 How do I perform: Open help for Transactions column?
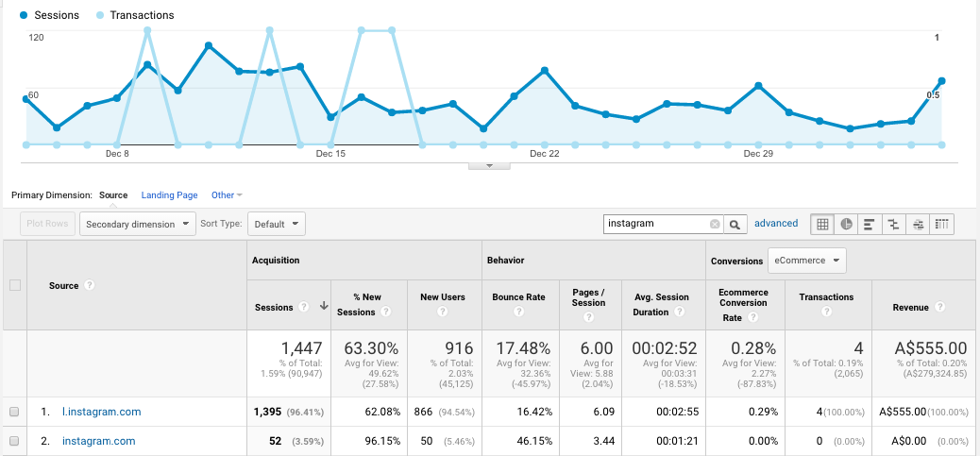point(826,312)
